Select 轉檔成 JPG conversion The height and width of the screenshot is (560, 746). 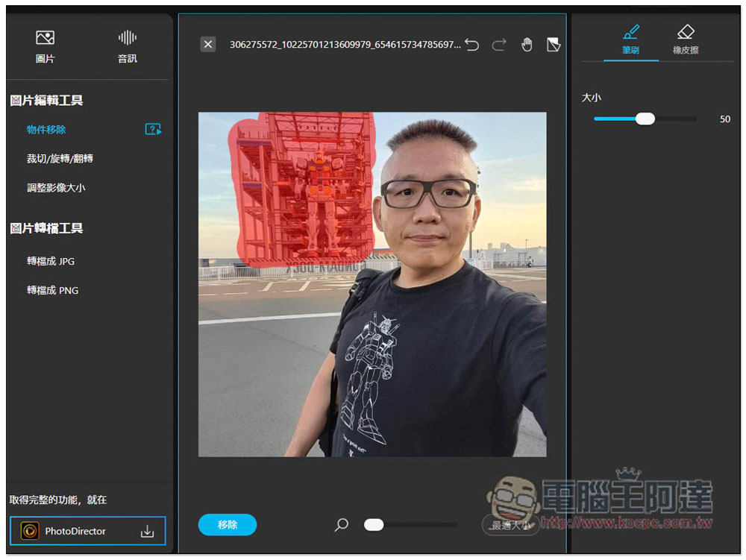(51, 262)
